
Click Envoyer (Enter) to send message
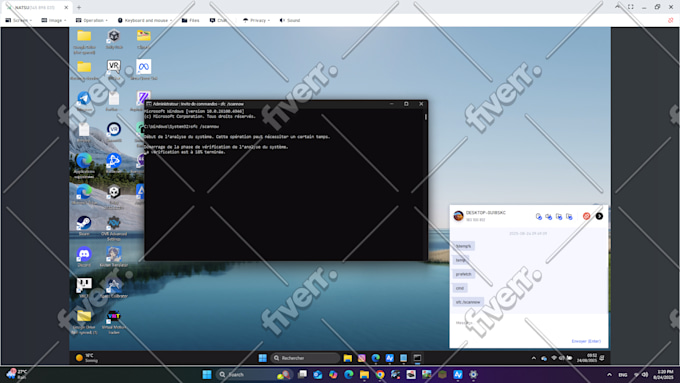pyautogui.click(x=586, y=341)
